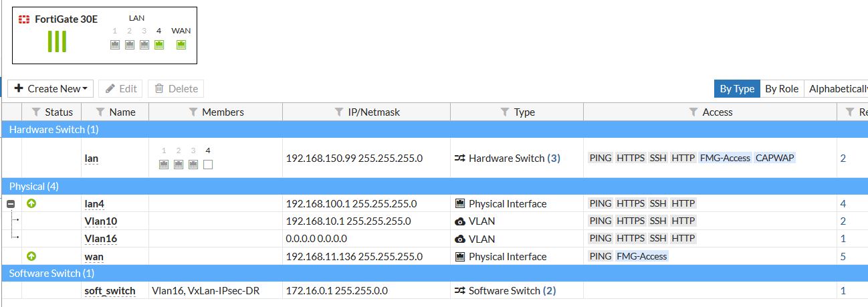Click the Edit button

pos(121,88)
